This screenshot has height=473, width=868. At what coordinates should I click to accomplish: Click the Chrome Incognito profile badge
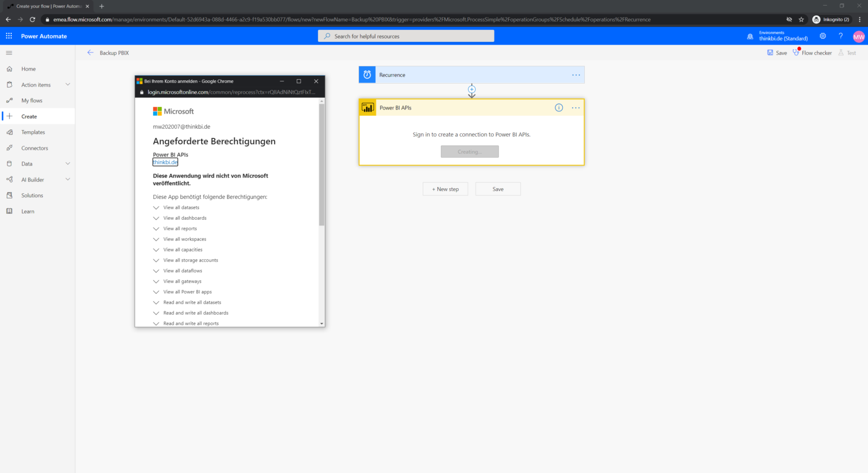click(831, 19)
